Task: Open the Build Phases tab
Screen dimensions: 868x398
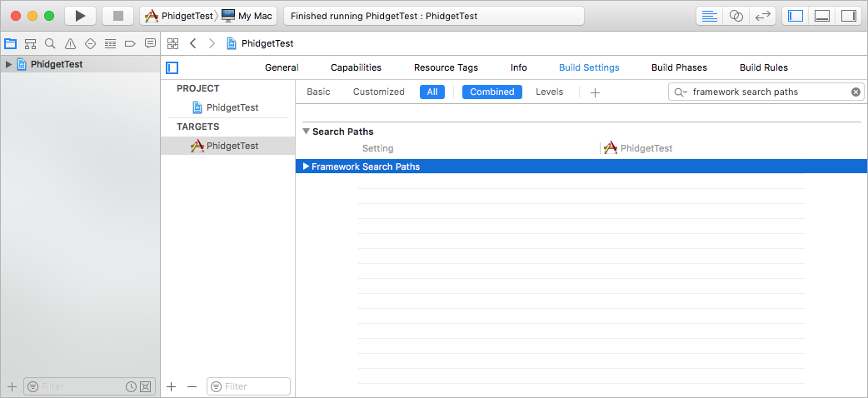Action: pyautogui.click(x=679, y=67)
